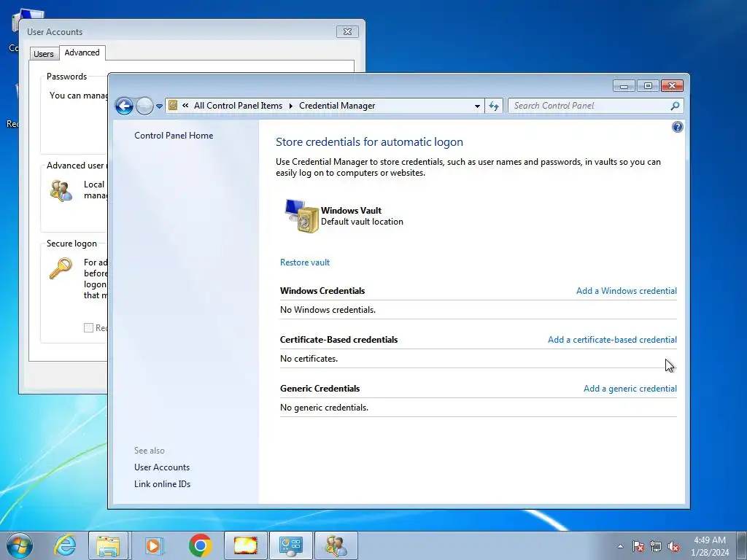Switch to Control Panel taskbar button

click(x=291, y=545)
